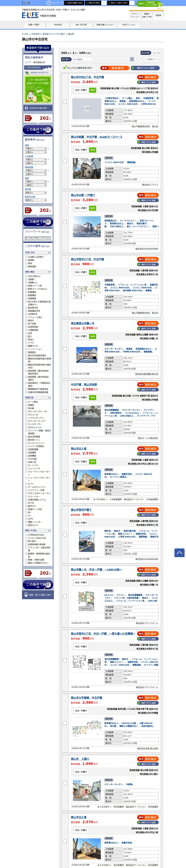This screenshot has height=868, width=186.
Task: Click 資料請求 on 中古戸建 狭山市柏原 listing
Action: point(148,385)
